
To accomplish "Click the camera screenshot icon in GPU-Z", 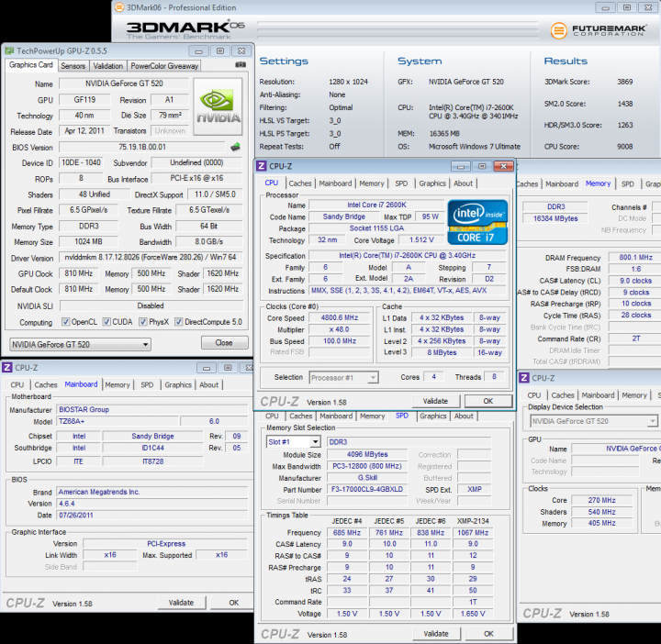I will tap(241, 65).
